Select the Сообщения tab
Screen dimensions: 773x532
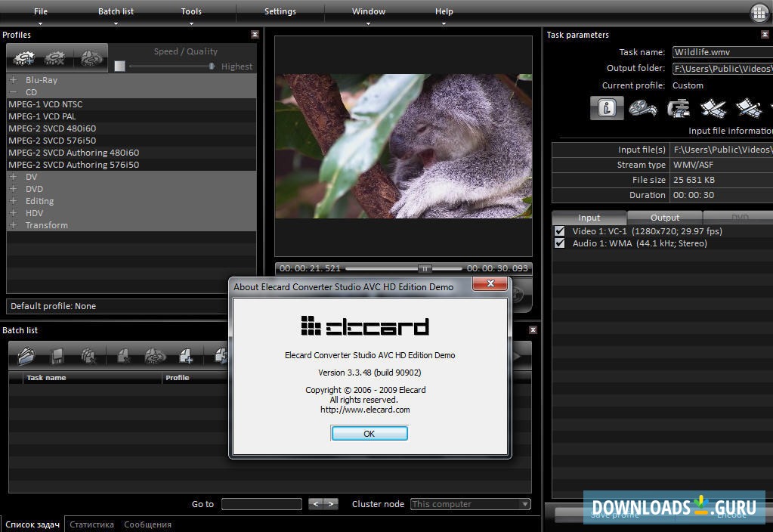coord(148,524)
